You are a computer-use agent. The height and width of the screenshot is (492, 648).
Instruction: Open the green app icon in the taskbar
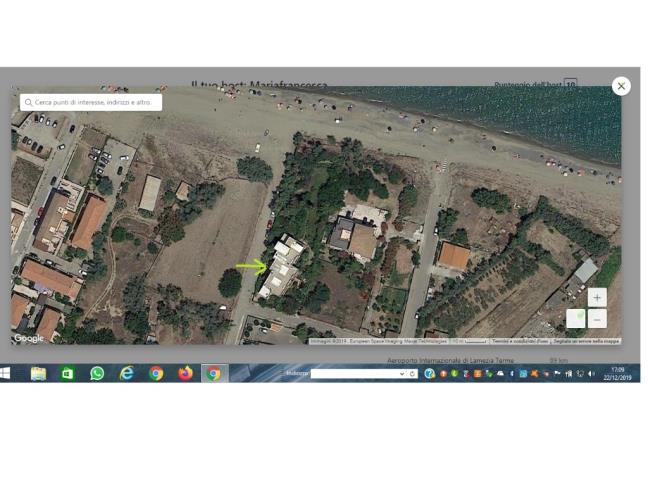point(68,373)
